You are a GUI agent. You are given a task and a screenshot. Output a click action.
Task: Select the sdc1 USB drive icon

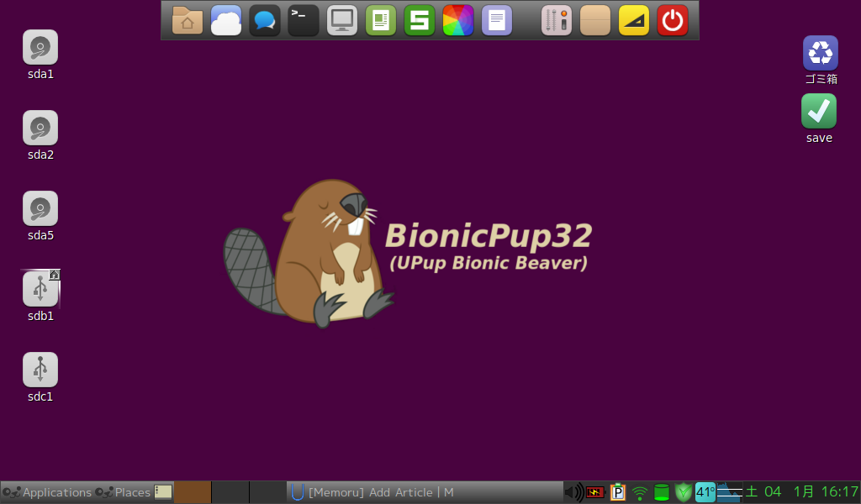pyautogui.click(x=40, y=370)
